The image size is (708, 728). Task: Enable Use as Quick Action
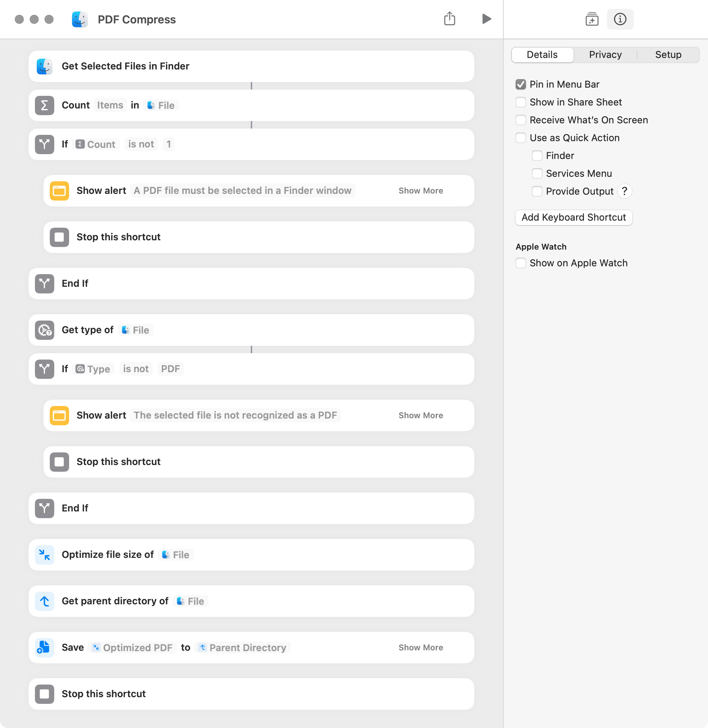click(520, 138)
